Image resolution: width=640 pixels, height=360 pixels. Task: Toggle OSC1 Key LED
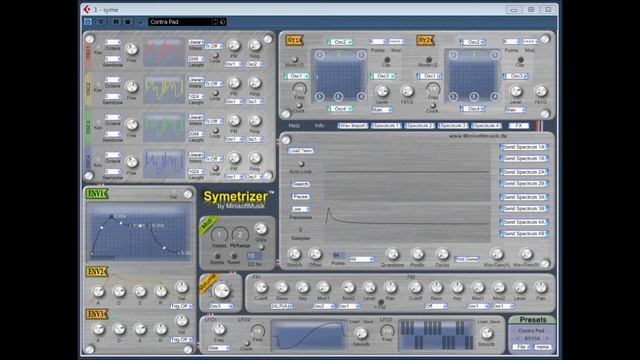(x=98, y=48)
